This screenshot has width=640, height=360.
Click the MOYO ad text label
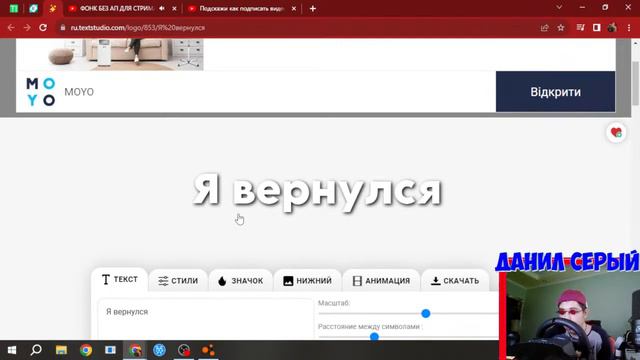tap(79, 92)
